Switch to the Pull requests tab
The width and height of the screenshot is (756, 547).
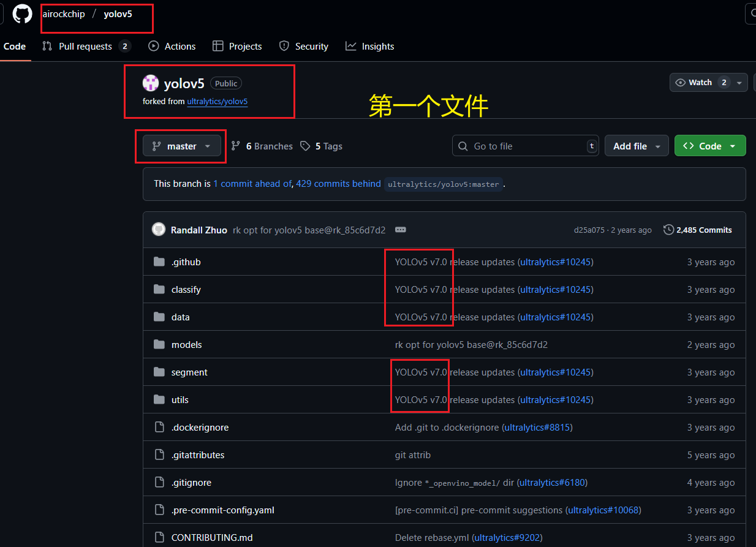click(86, 47)
